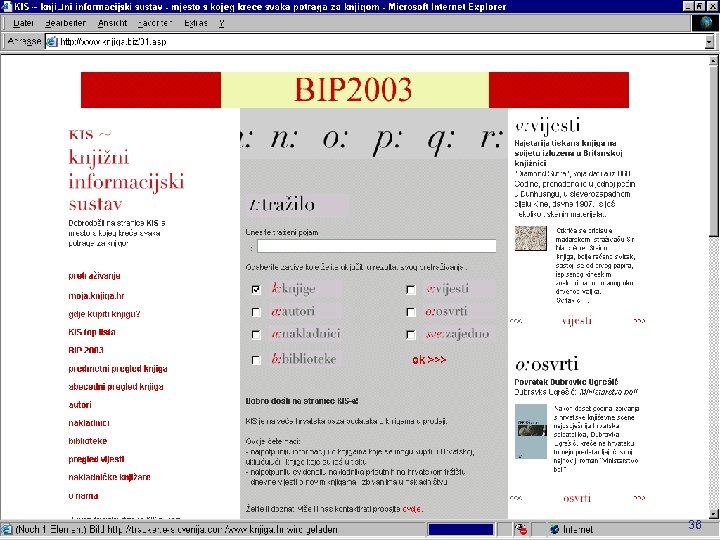Open the BIP 2003 sidebar link

pos(86,350)
